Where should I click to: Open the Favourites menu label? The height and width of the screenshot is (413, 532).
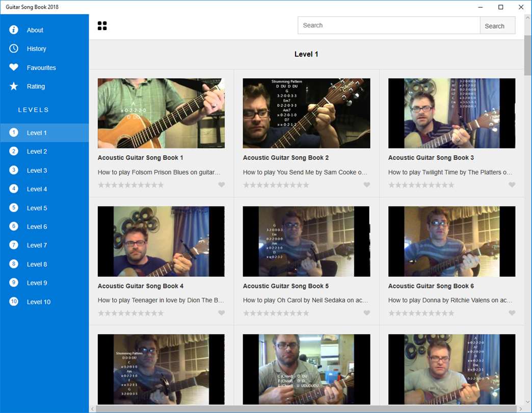[x=41, y=68]
